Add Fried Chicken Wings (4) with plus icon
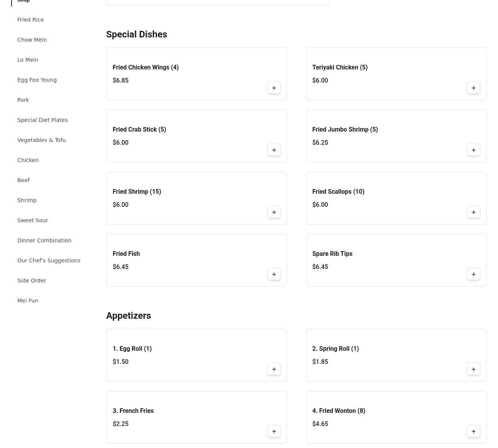 pos(274,88)
